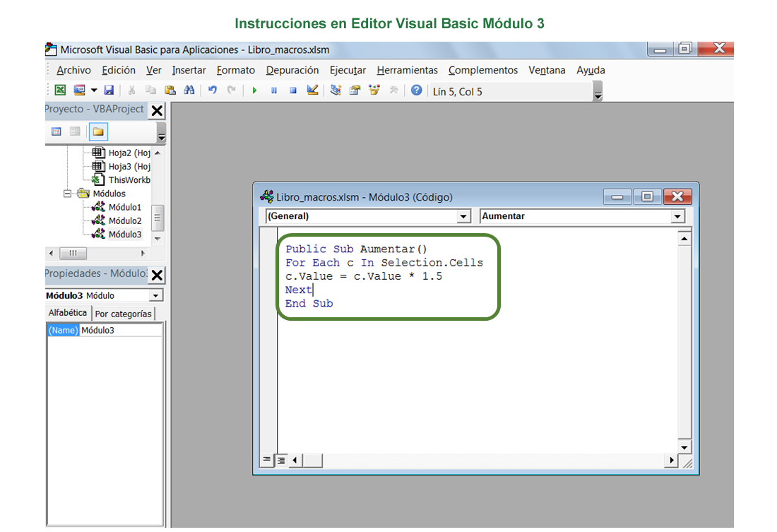Open the Formato menu
Viewport: 777px width, 532px height.
236,71
